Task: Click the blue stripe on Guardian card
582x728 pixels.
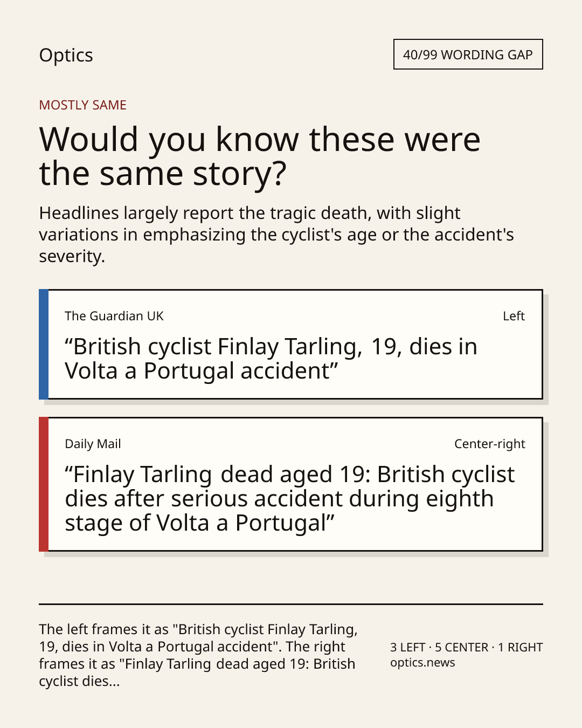Action: tap(44, 345)
